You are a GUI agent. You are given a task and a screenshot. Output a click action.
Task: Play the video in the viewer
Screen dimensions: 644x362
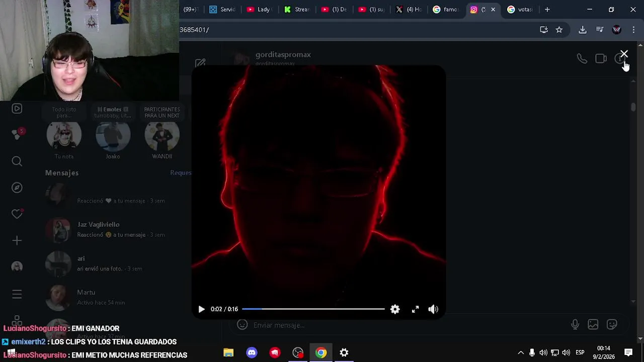coord(201,309)
